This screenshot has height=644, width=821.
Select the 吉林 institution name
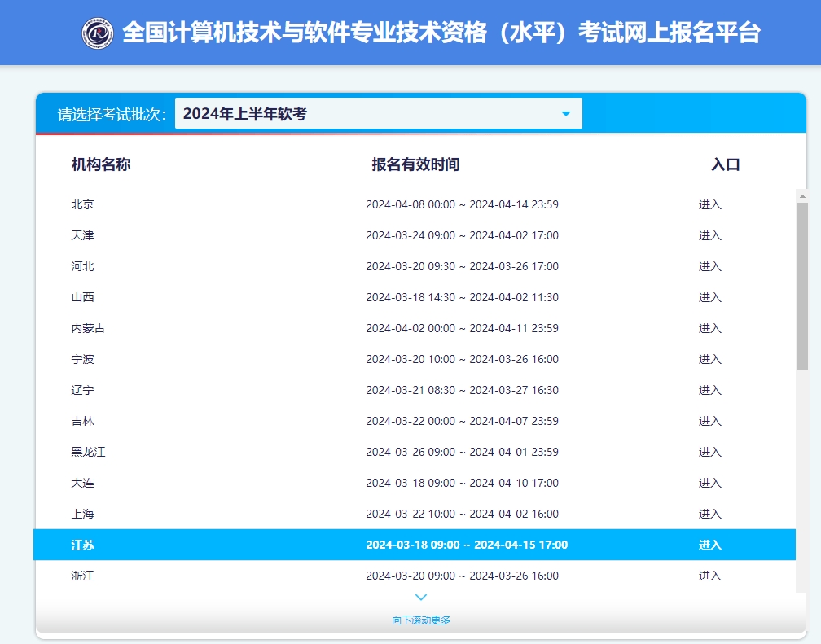click(83, 420)
